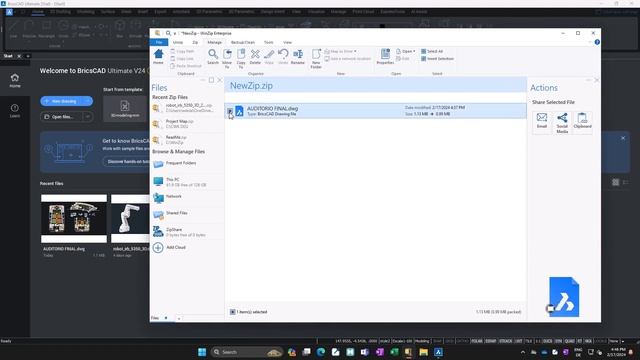
Task: Click the grid view icon for BricsCAD recent files
Action: coord(616,182)
